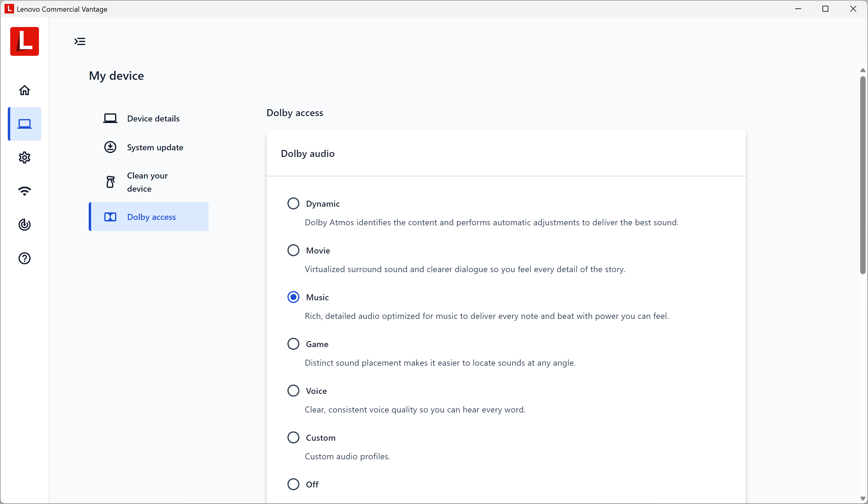Open the Home sidebar icon

coord(25,90)
